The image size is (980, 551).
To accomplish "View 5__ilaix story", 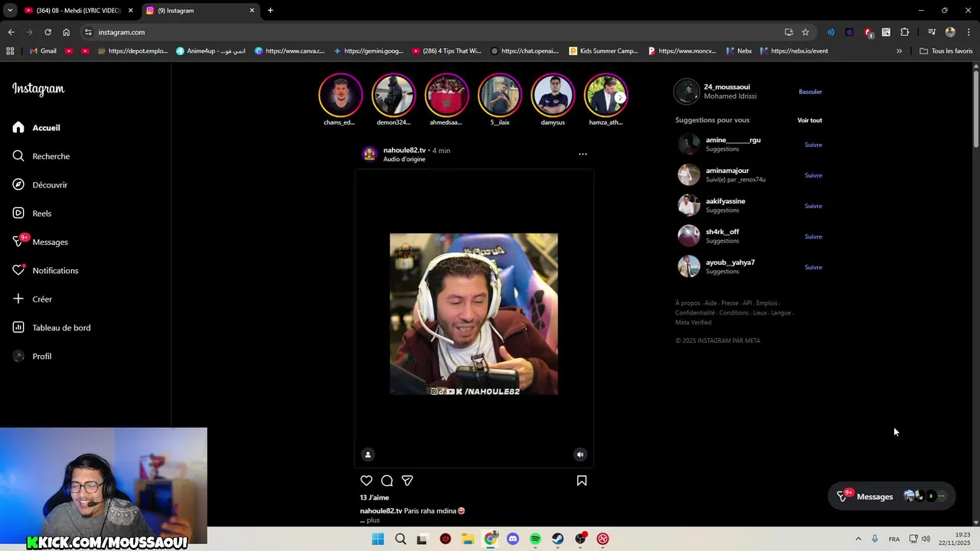I will coord(499,95).
